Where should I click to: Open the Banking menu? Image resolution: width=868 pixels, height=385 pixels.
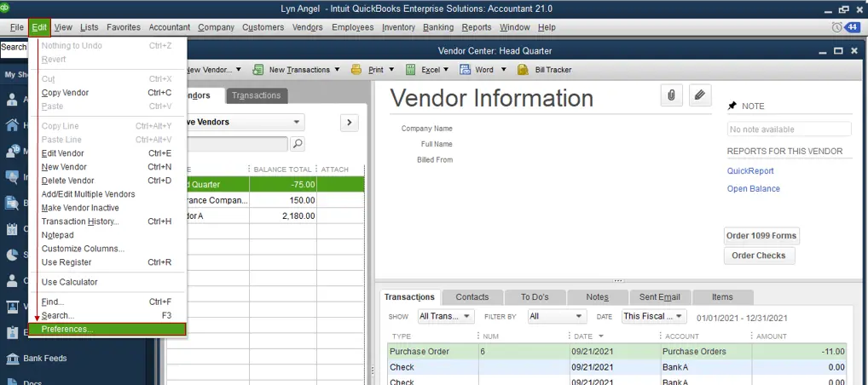[438, 27]
